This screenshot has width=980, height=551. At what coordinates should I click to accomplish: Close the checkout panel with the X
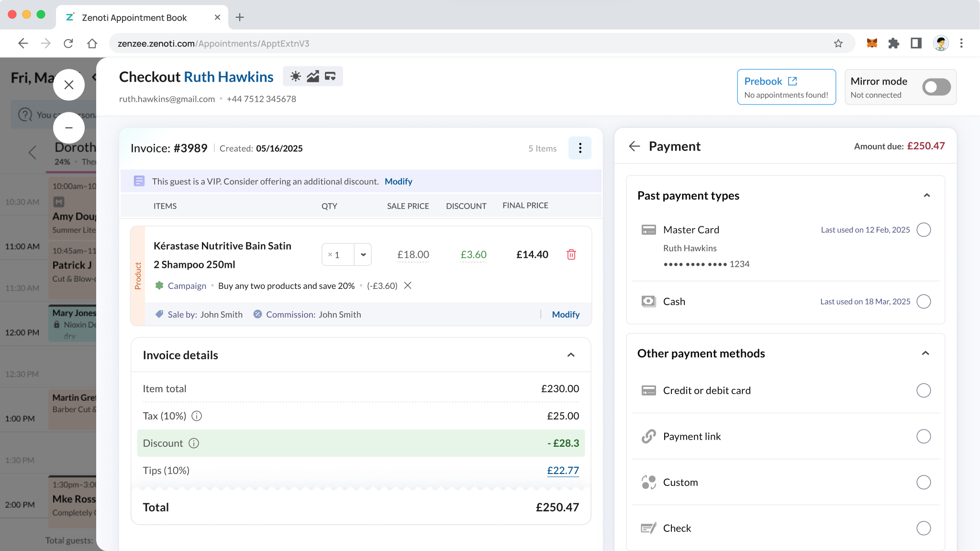pos(69,85)
